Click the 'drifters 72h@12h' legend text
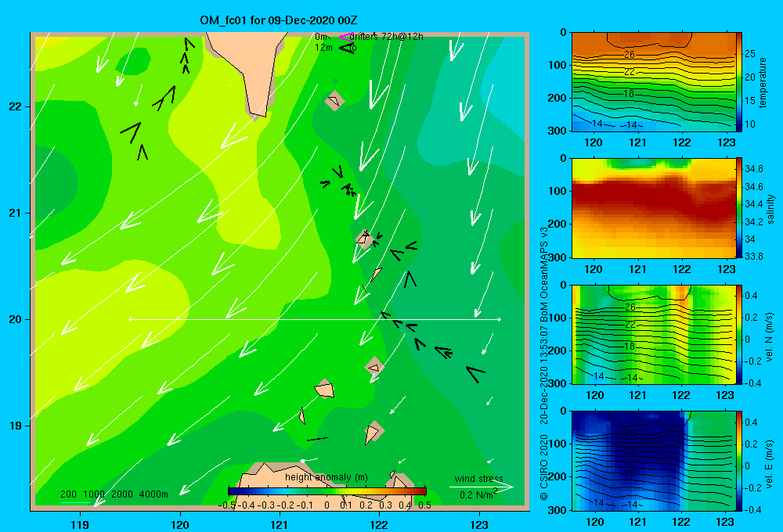 (387, 37)
